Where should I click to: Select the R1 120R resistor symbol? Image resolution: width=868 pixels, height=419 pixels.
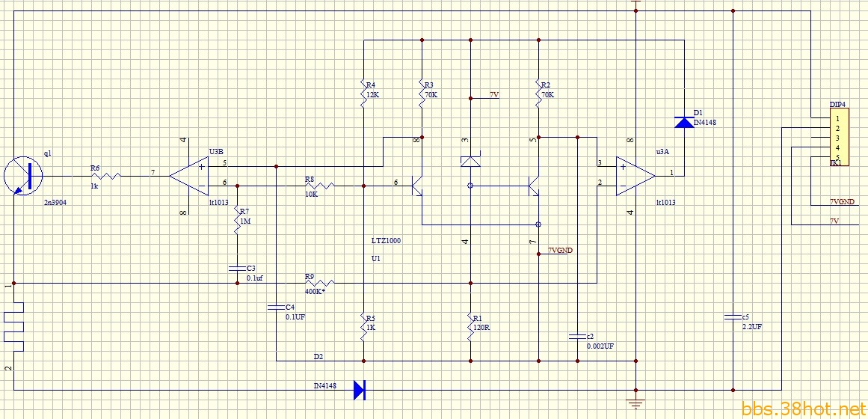pyautogui.click(x=470, y=326)
